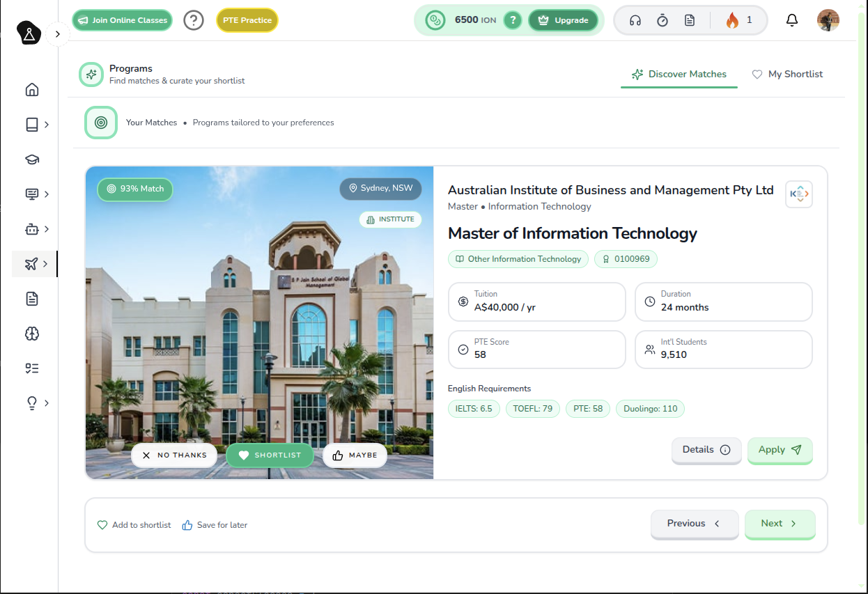The image size is (868, 594).
Task: Expand the book menu chevron
Action: click(47, 125)
